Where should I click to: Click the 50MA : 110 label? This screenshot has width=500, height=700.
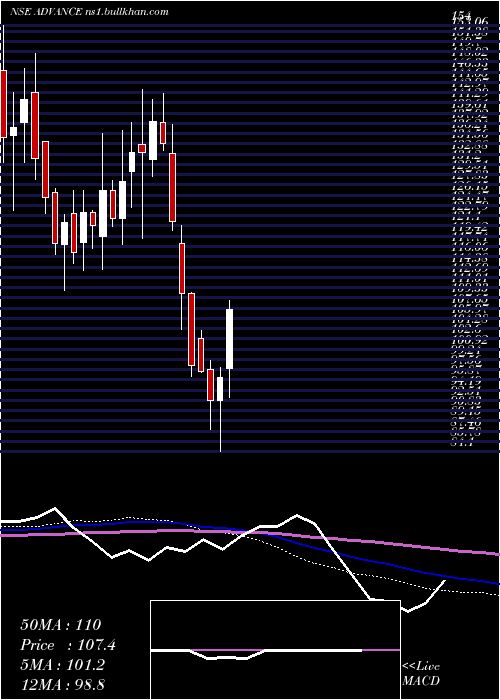click(61, 625)
